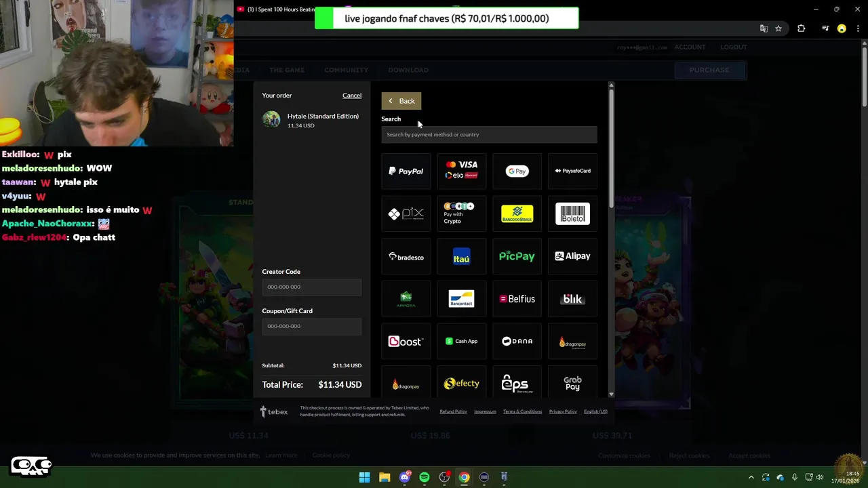Cancel the order via Cancel link
This screenshot has height=488, width=868.
click(x=352, y=96)
